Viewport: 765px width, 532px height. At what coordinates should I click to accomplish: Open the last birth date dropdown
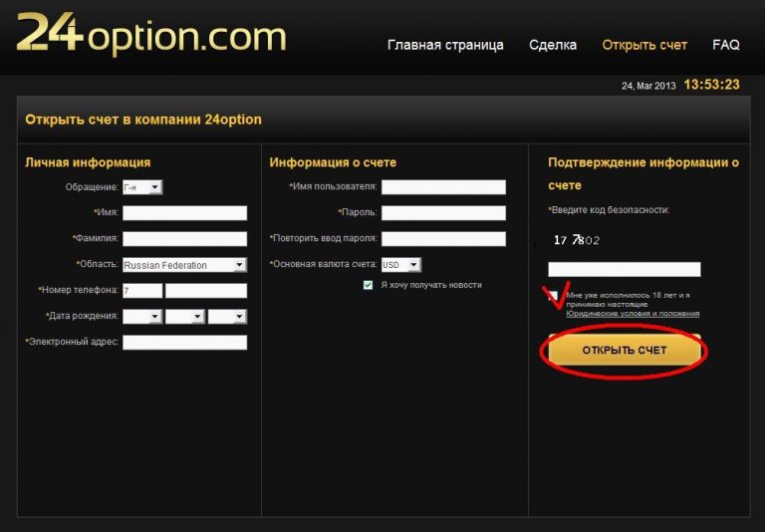click(227, 316)
